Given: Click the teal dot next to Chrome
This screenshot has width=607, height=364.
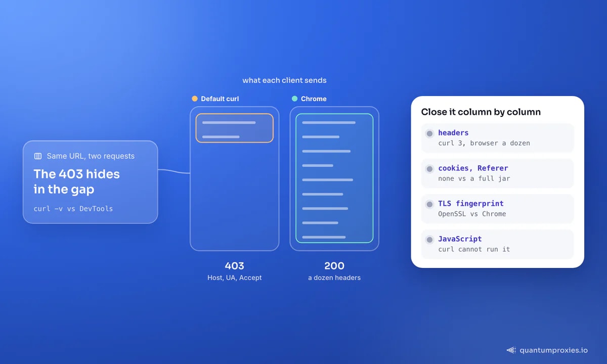Looking at the screenshot, I should pos(295,99).
